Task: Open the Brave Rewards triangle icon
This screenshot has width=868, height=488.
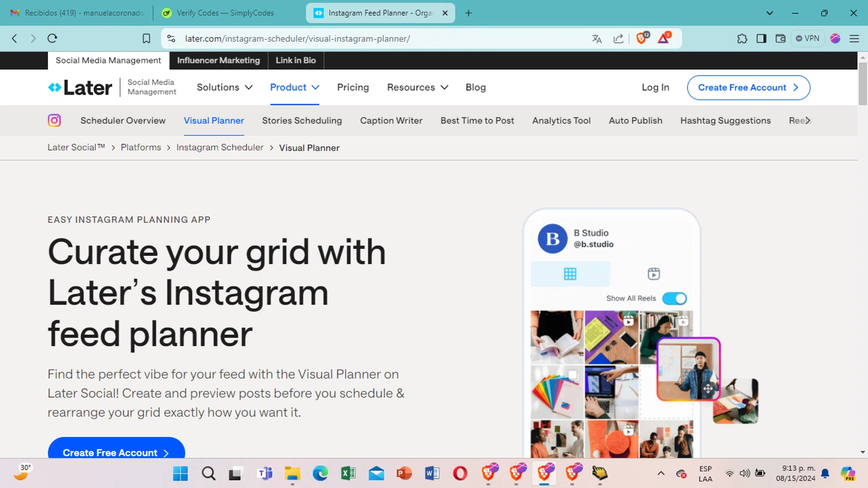Action: point(664,38)
